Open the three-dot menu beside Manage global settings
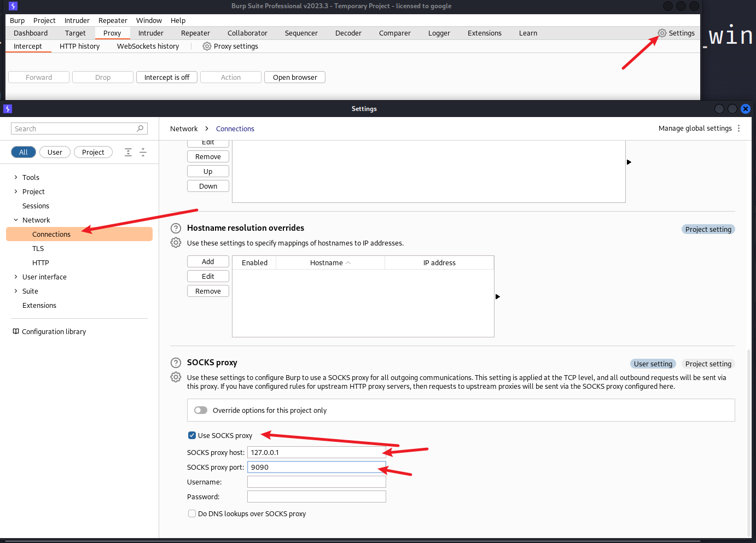The height and width of the screenshot is (543, 756). point(738,129)
